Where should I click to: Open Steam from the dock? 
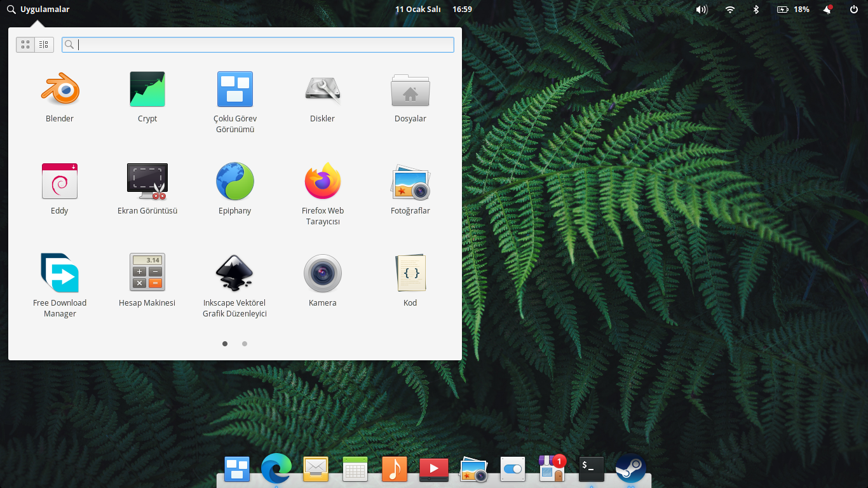point(631,470)
